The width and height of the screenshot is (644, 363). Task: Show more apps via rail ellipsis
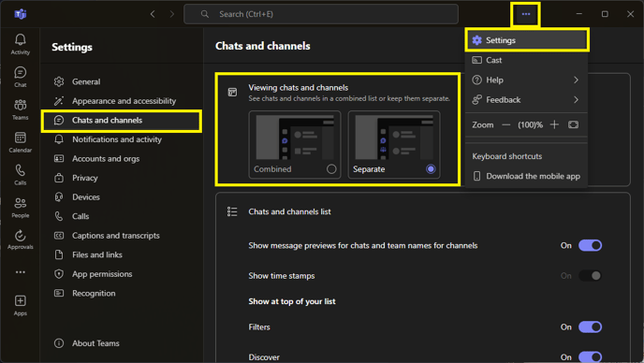pyautogui.click(x=21, y=272)
